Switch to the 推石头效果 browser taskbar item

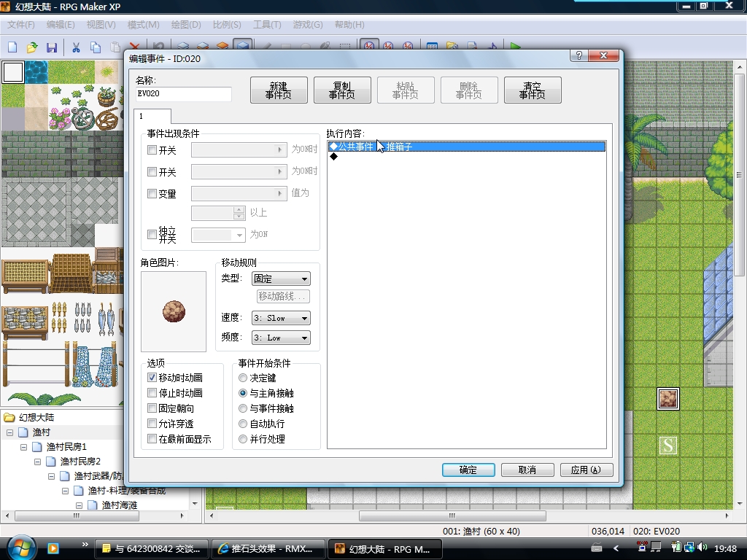coord(268,548)
